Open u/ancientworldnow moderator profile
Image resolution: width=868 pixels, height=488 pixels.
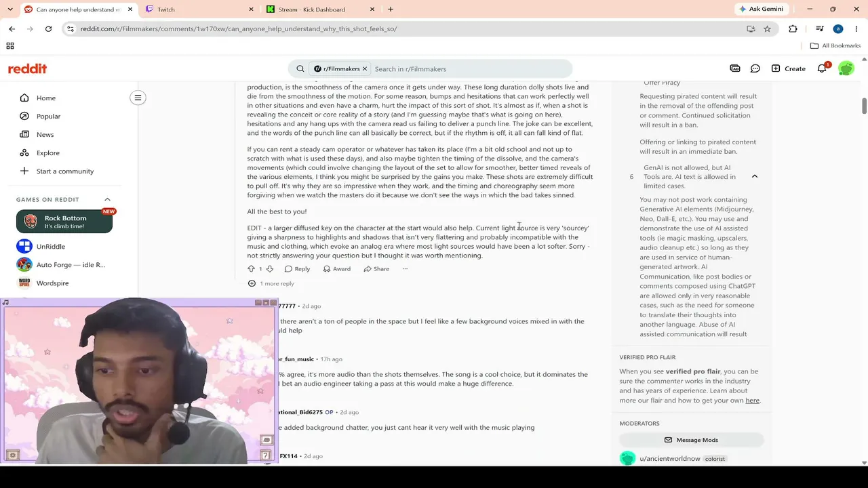click(670, 459)
